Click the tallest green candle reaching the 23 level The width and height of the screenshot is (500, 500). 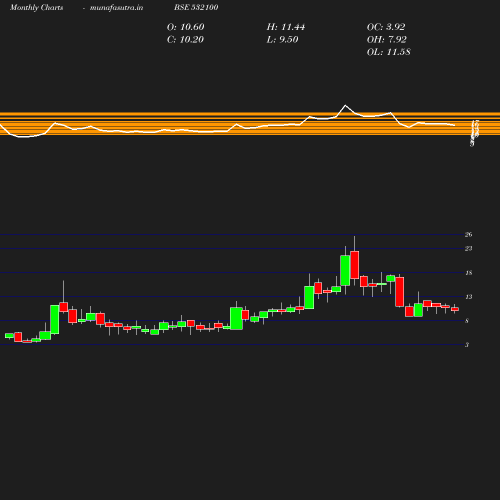point(345,270)
